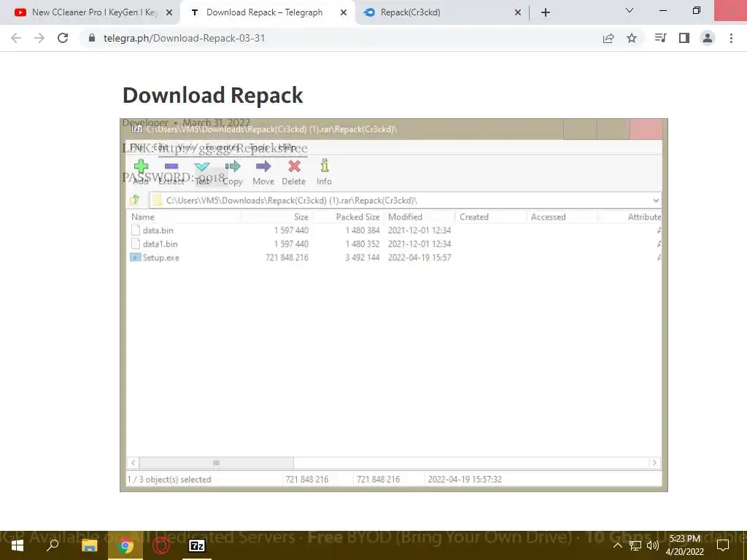Click the telegra.ph URL address bar
The width and height of the screenshot is (747, 560).
click(x=343, y=38)
